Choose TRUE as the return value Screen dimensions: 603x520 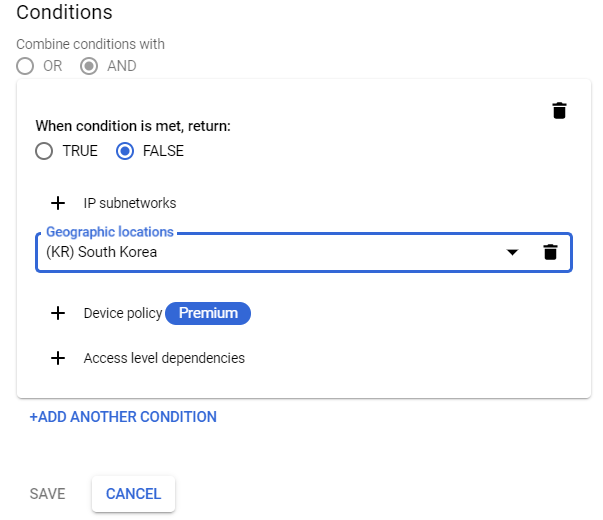44,151
